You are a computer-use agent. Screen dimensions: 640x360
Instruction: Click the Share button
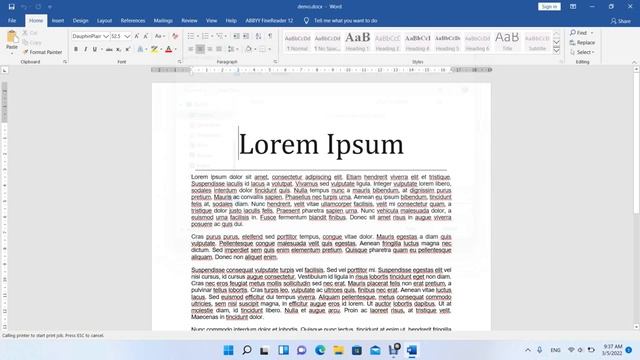pyautogui.click(x=620, y=21)
